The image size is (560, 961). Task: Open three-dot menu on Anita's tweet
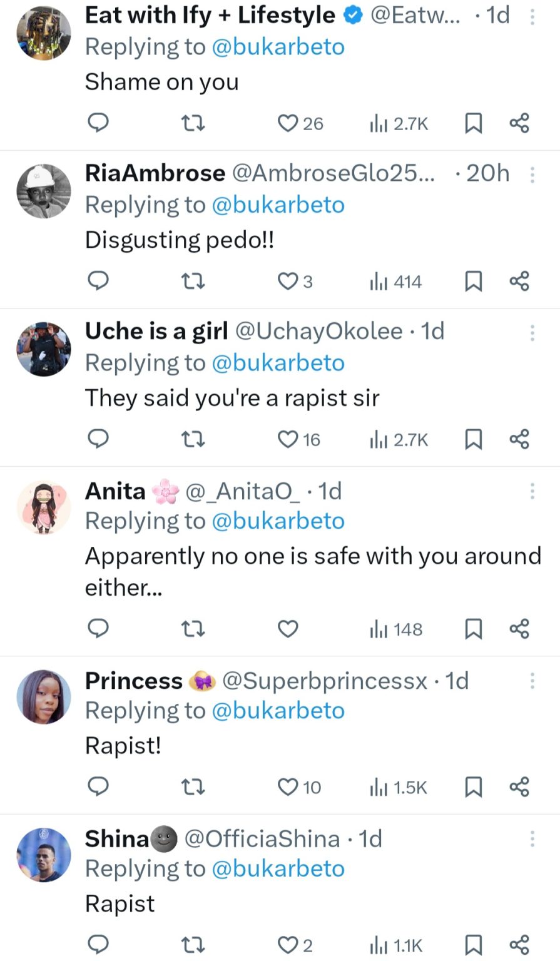click(532, 491)
